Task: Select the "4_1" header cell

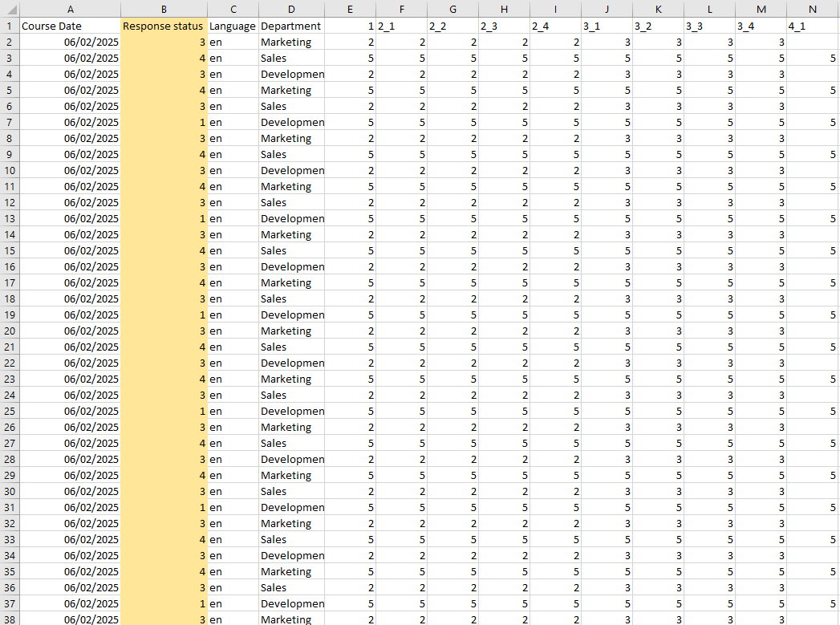Action: tap(813, 26)
